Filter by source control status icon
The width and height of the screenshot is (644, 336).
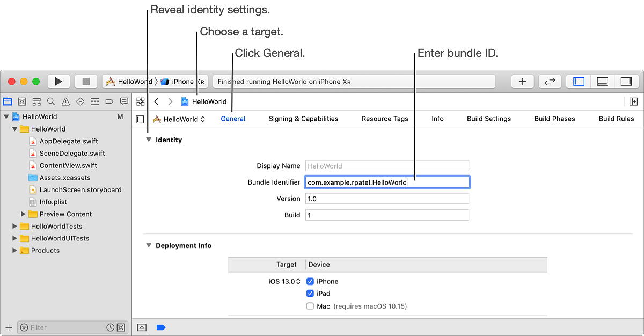pyautogui.click(x=121, y=327)
